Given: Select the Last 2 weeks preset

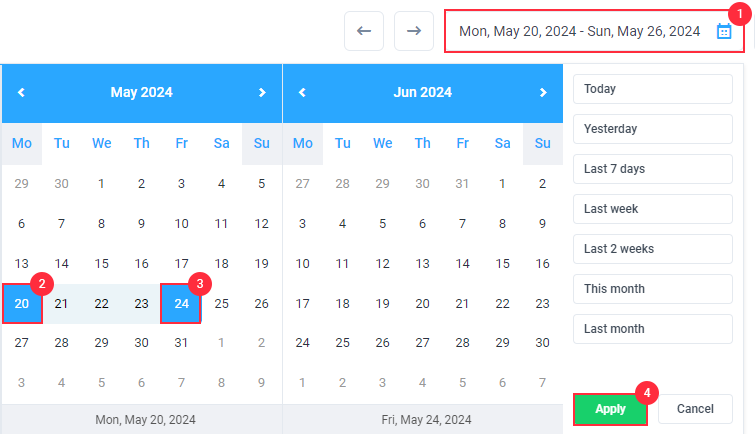Looking at the screenshot, I should click(x=653, y=249).
